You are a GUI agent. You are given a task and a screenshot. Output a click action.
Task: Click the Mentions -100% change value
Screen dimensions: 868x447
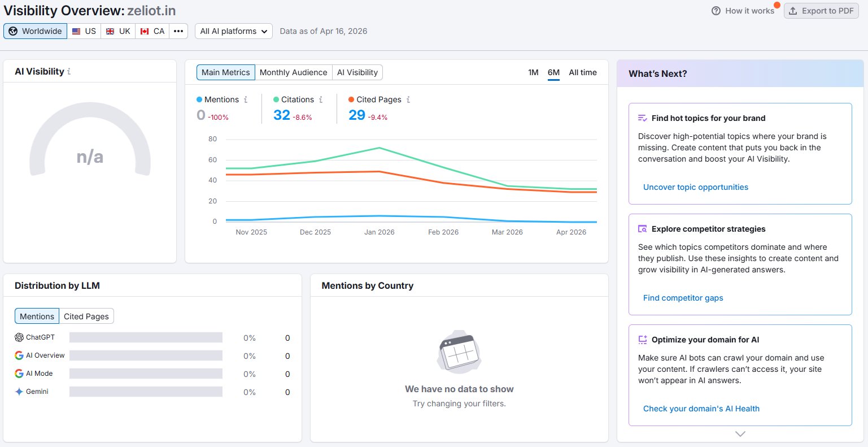219,118
